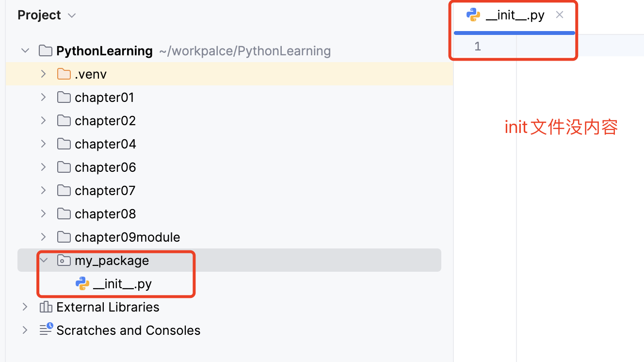The width and height of the screenshot is (644, 362).
Task: Click the Python file icon in the editor tab
Action: pos(473,15)
